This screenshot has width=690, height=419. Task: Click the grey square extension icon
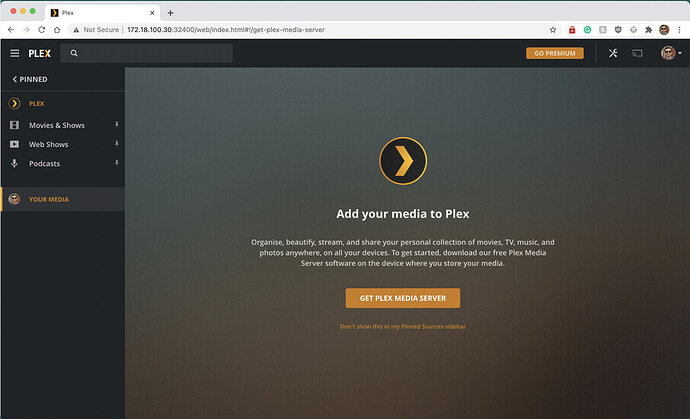point(603,29)
